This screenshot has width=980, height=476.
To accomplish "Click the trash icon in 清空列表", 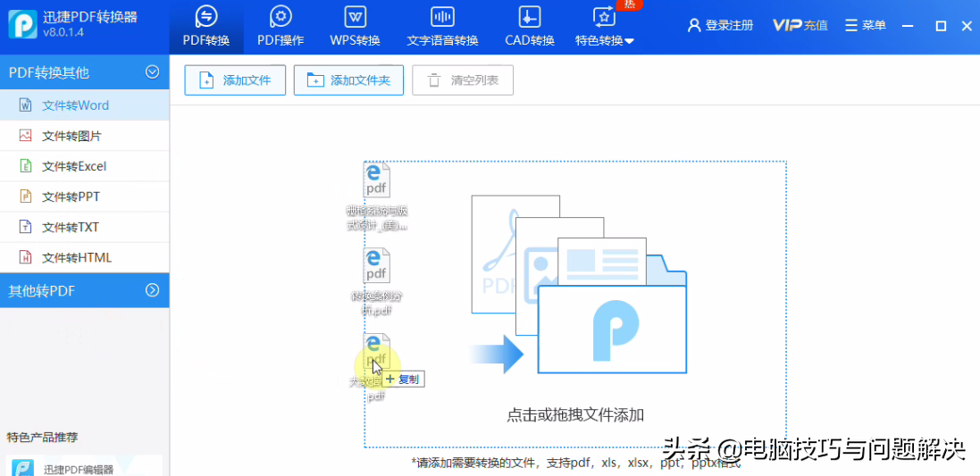I will pyautogui.click(x=433, y=80).
